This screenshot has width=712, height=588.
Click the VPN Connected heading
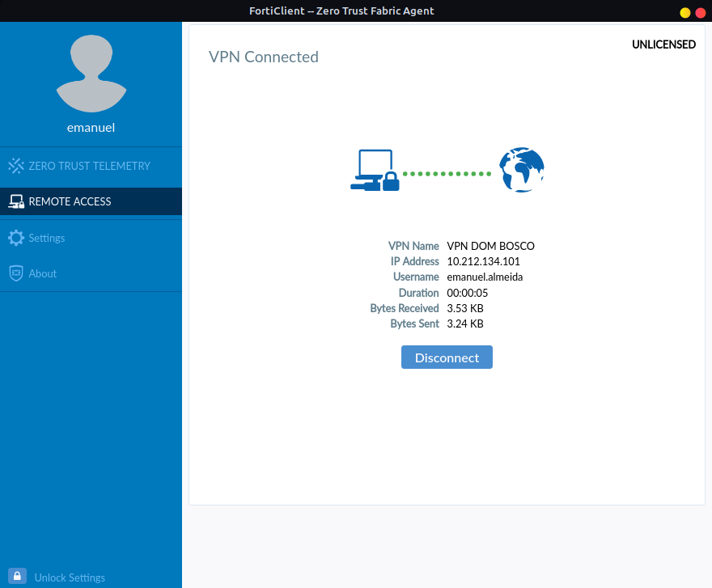tap(264, 57)
